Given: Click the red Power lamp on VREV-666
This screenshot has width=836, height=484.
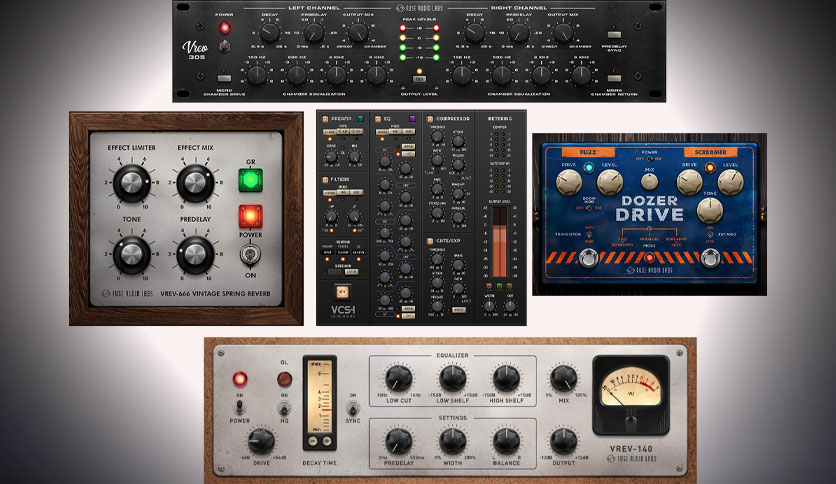Looking at the screenshot, I should (251, 216).
